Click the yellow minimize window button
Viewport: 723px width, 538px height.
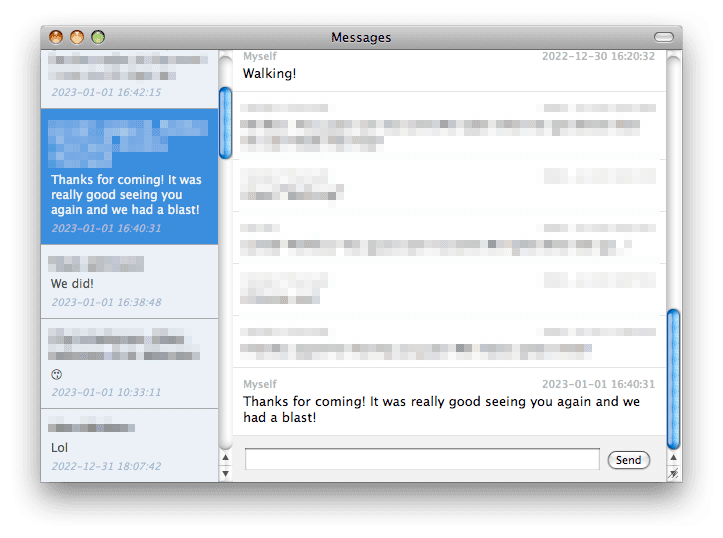click(77, 37)
